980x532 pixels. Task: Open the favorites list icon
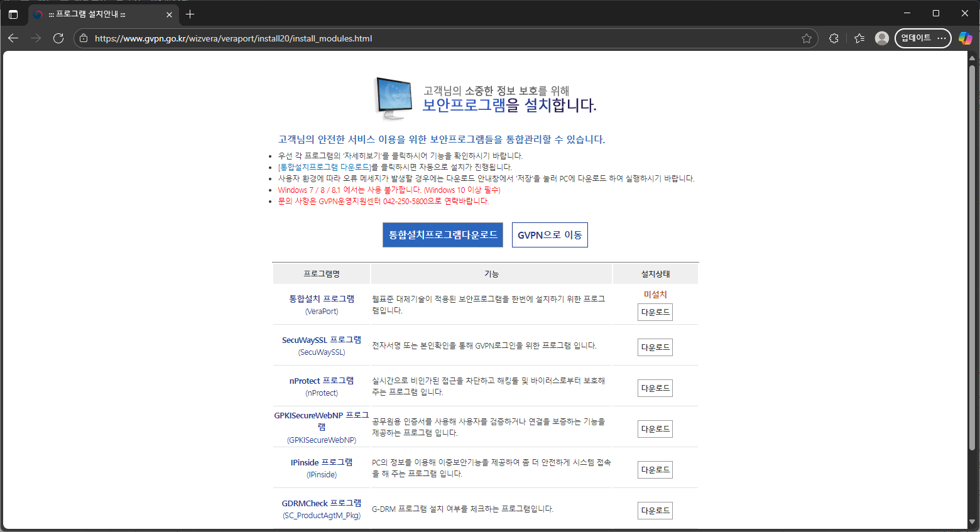(859, 38)
